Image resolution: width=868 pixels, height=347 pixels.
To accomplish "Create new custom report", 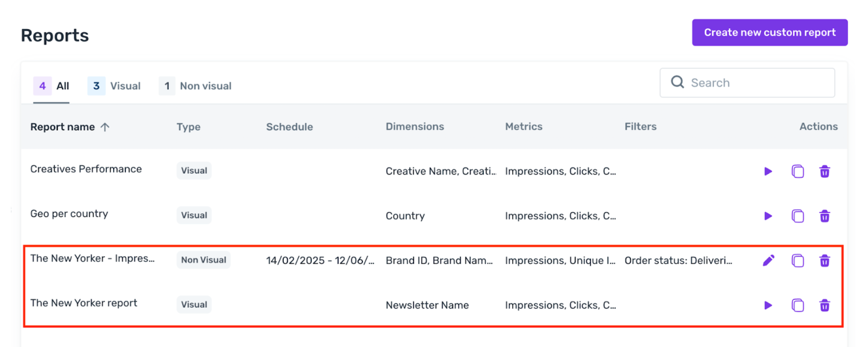I will click(770, 32).
